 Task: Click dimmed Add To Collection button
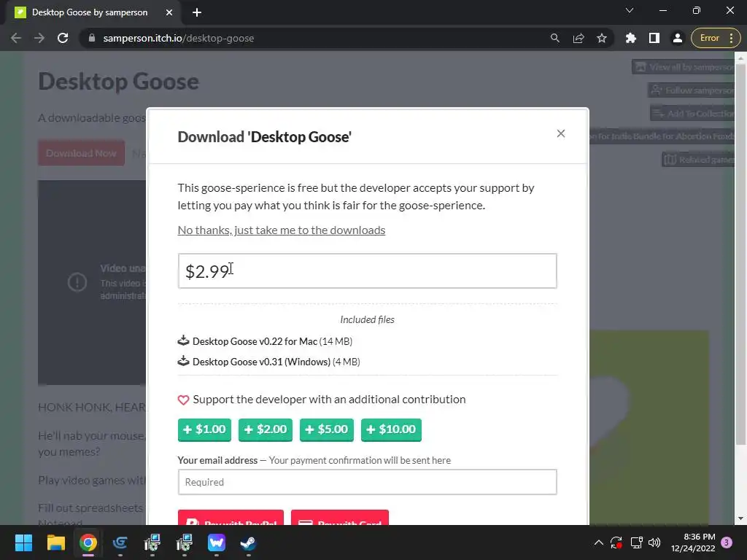(x=693, y=113)
